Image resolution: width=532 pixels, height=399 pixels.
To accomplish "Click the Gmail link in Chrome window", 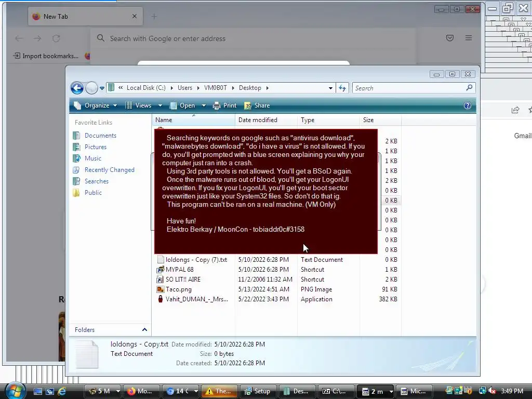I will (523, 136).
